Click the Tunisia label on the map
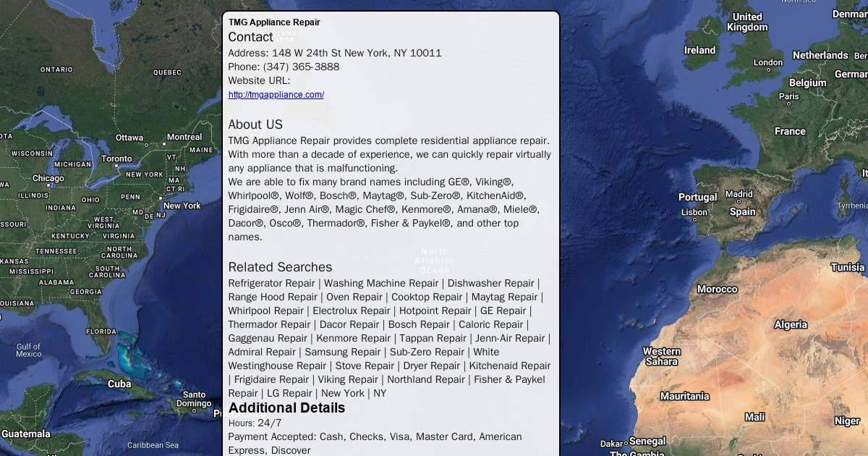Image resolution: width=868 pixels, height=456 pixels. pyautogui.click(x=848, y=267)
